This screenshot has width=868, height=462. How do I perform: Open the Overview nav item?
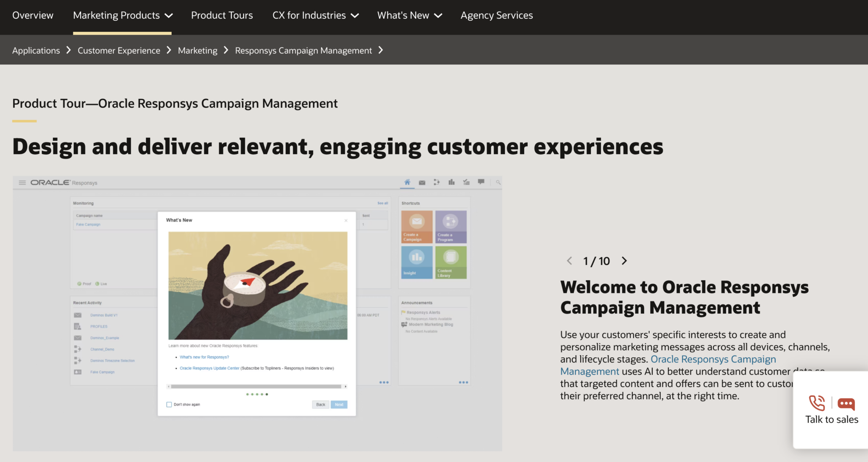[33, 15]
